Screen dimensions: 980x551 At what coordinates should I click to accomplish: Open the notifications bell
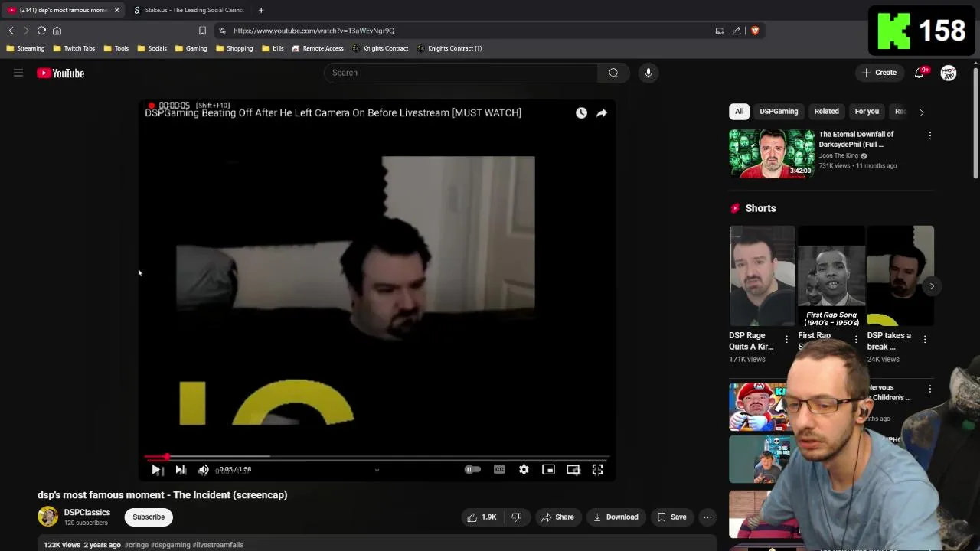click(x=920, y=73)
